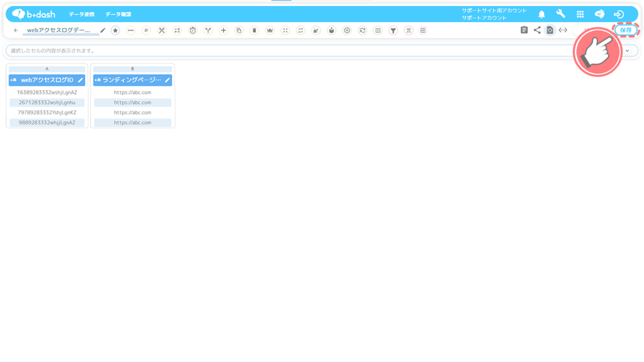Viewport: 644px width, 362px height.
Task: Click the horizontal width arrows icon
Action: coord(563,30)
